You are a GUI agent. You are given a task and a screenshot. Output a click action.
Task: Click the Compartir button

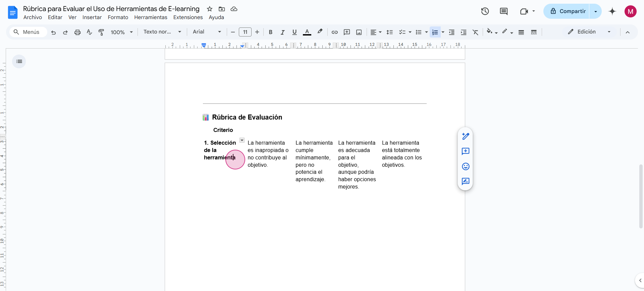567,11
